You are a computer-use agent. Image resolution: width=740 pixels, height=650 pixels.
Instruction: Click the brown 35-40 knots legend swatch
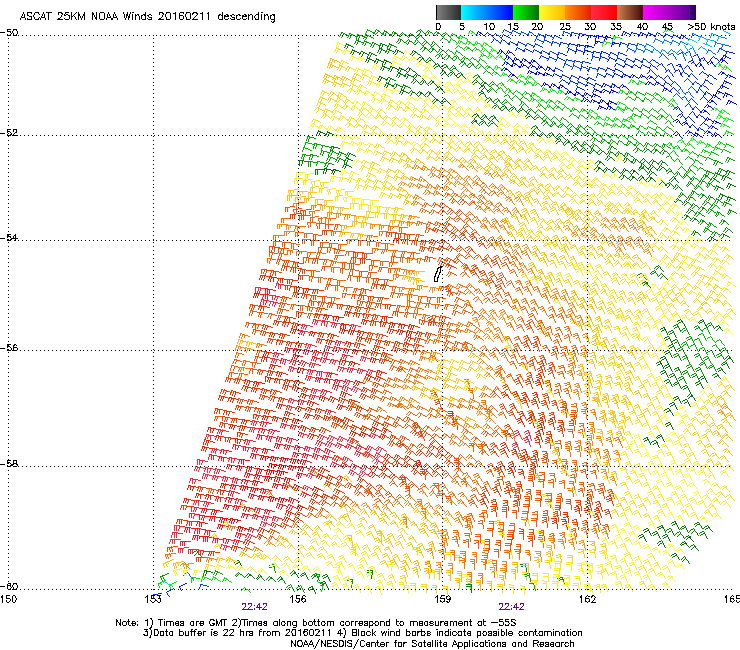tap(630, 12)
